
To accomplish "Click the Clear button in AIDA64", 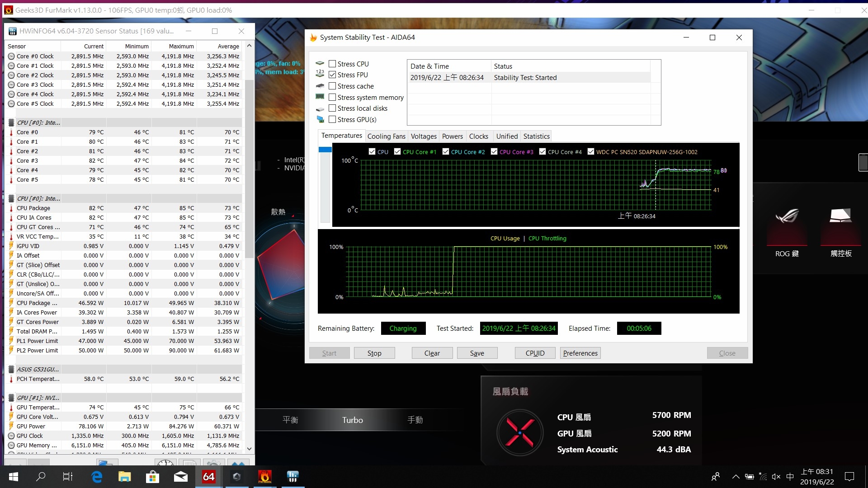I will (x=432, y=353).
